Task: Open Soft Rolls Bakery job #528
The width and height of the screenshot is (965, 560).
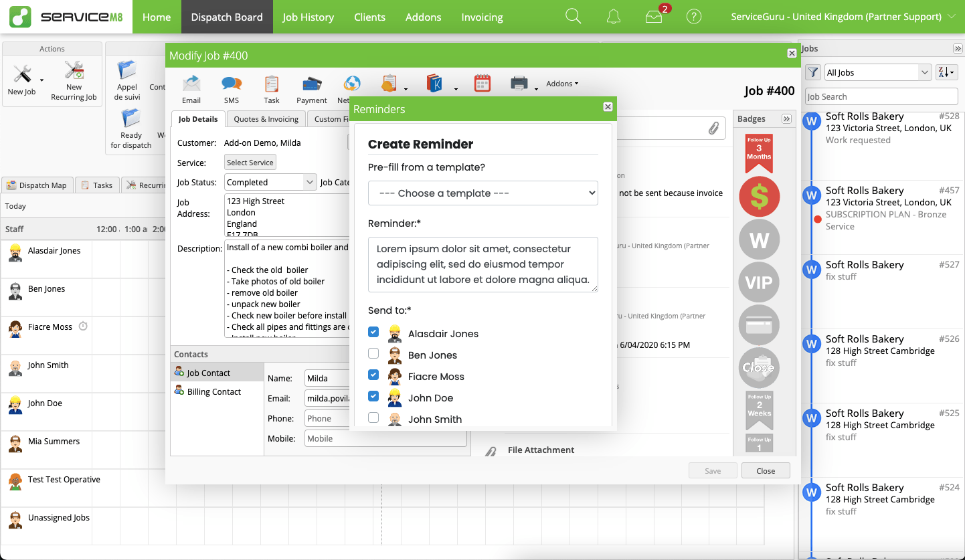Action: pyautogui.click(x=881, y=128)
